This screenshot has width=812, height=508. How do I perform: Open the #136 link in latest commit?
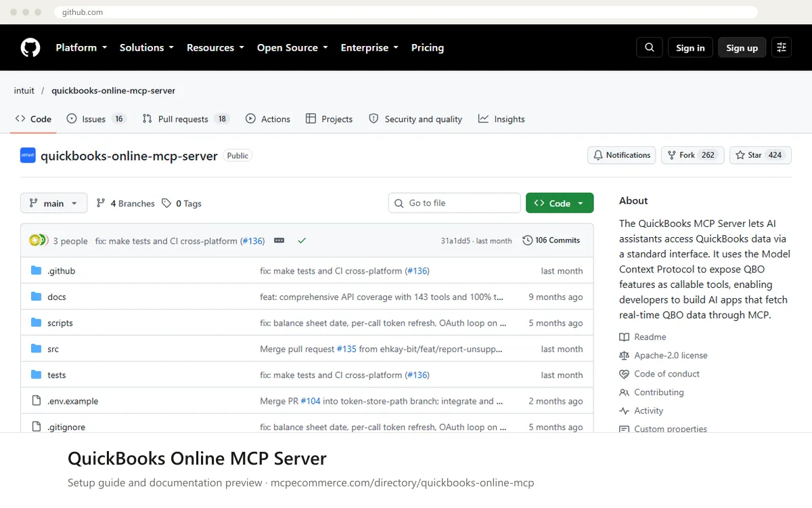click(252, 240)
